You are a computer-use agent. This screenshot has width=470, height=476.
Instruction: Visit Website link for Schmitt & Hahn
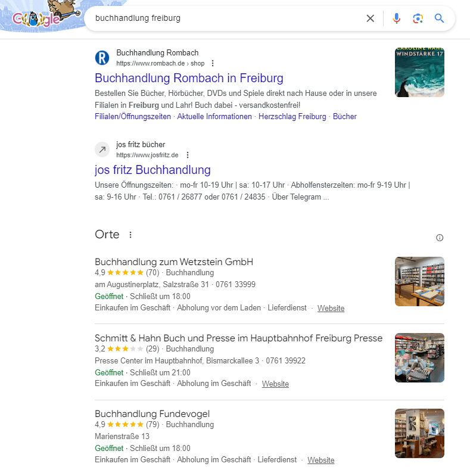point(275,384)
